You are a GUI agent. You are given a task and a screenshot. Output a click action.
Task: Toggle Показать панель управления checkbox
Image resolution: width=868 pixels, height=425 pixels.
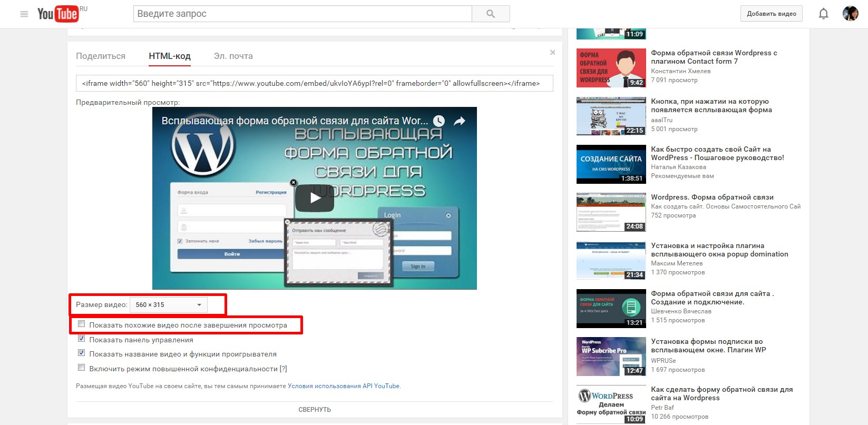(x=82, y=339)
